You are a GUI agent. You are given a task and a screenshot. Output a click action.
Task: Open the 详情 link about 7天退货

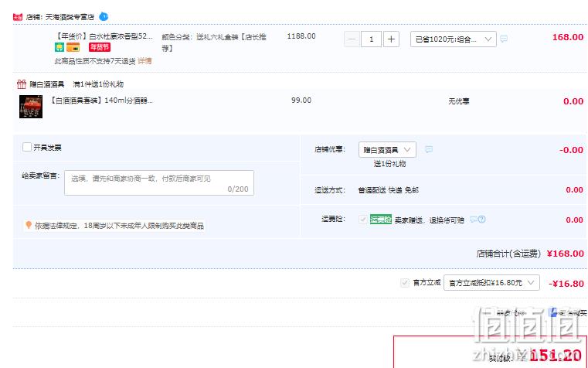tap(144, 61)
